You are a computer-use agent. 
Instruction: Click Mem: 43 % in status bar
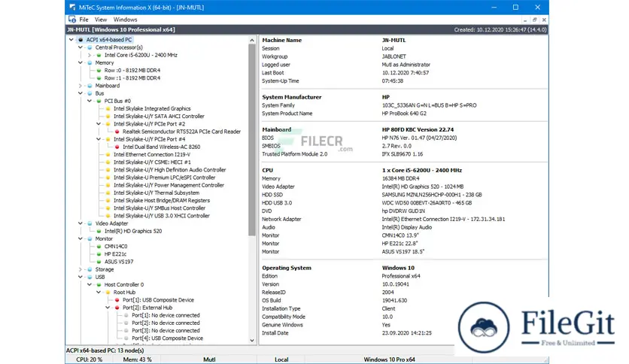pyautogui.click(x=137, y=359)
